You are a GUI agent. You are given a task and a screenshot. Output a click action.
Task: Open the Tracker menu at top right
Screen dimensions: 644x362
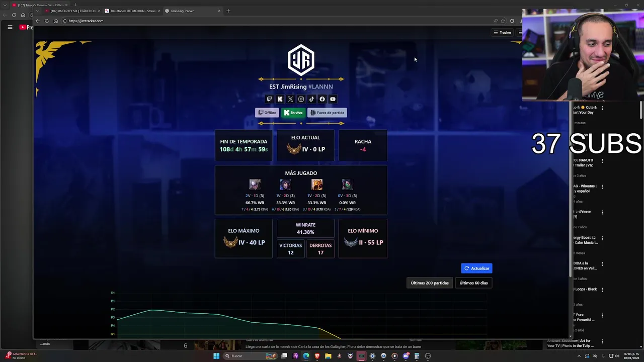pos(503,32)
